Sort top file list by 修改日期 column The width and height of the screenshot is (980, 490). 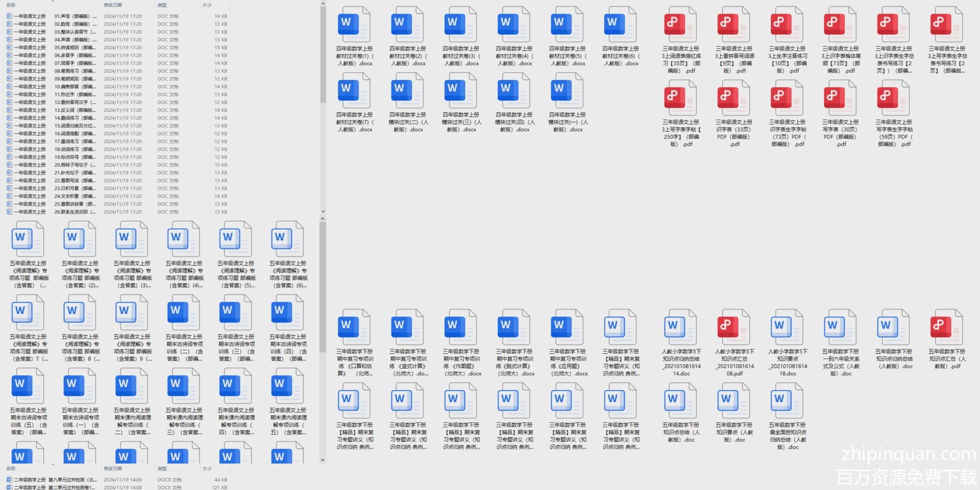coord(113,5)
